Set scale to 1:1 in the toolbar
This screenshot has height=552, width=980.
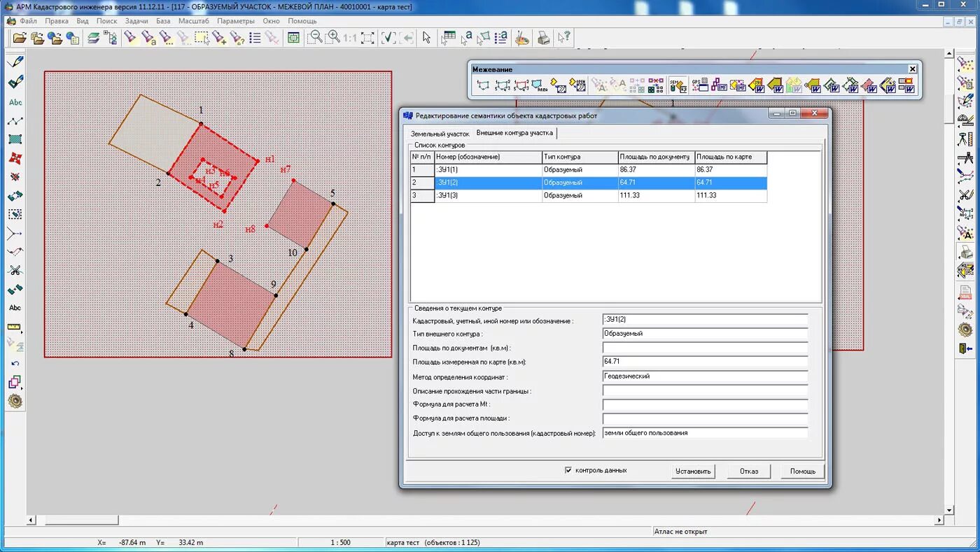tap(350, 38)
